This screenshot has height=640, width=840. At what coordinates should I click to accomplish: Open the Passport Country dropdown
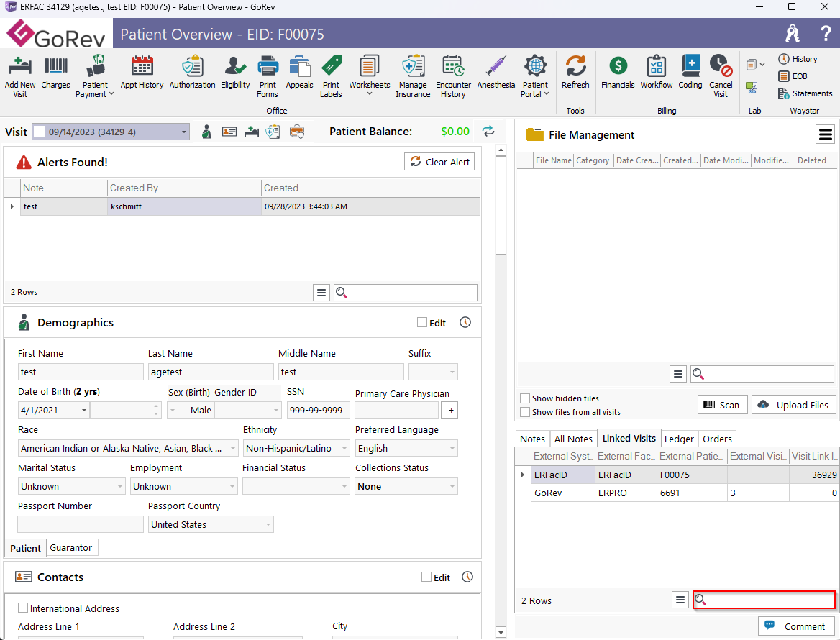(268, 524)
